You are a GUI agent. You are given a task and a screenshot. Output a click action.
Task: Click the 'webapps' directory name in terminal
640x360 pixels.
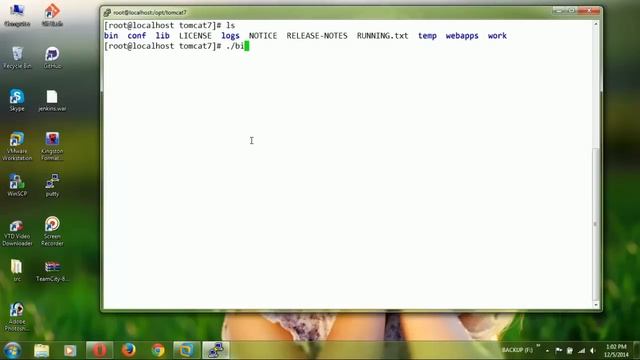pos(462,36)
